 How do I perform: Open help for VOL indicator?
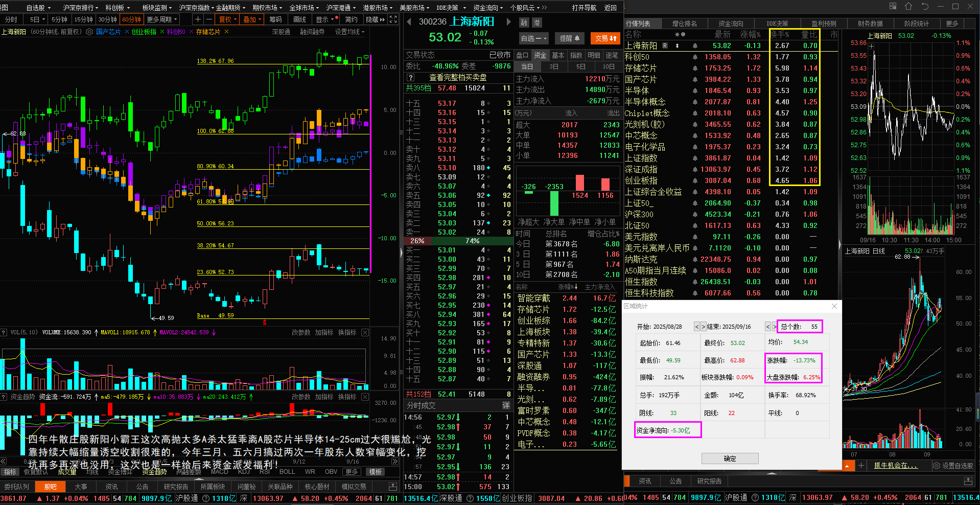click(x=4, y=332)
